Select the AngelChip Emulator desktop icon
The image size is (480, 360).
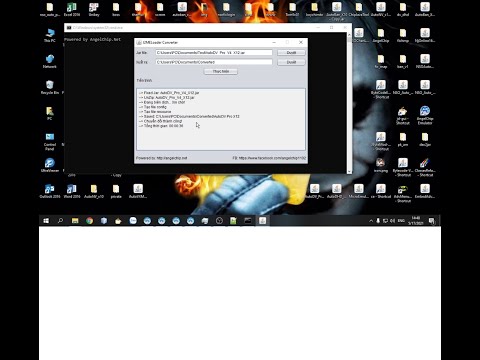click(425, 116)
